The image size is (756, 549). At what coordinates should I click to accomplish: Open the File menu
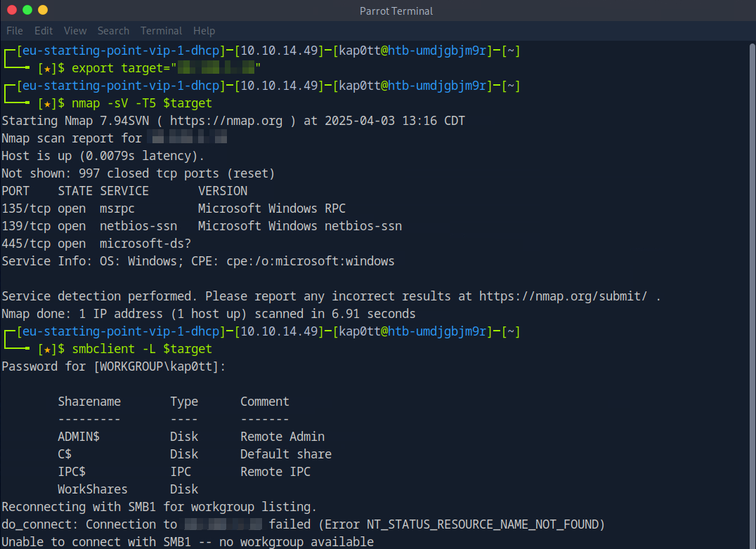15,31
